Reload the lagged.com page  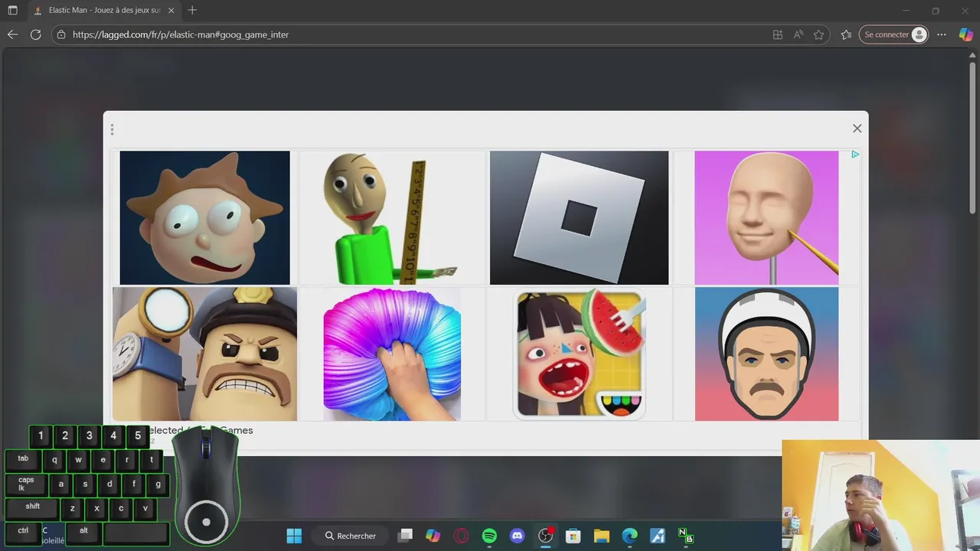[x=35, y=34]
